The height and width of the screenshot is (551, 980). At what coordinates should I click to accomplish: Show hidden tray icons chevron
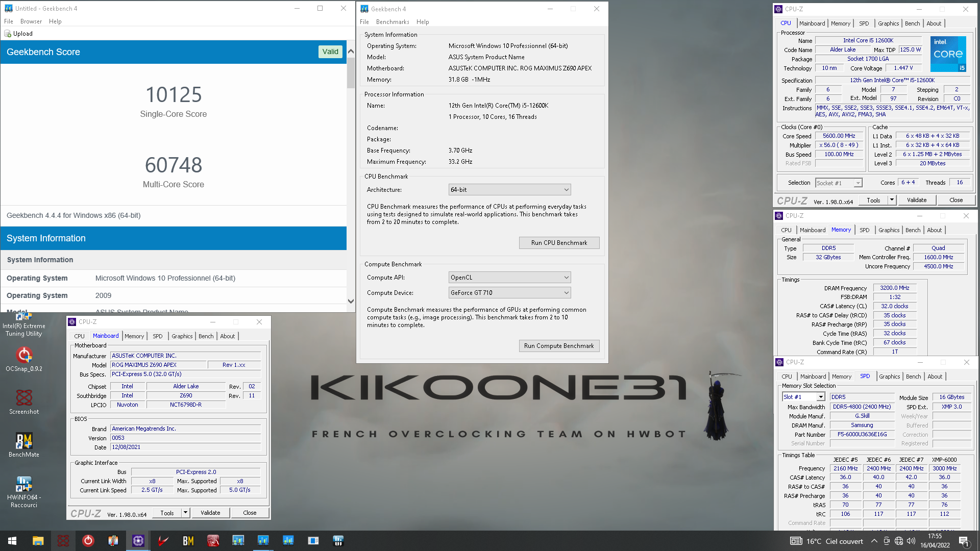(874, 541)
